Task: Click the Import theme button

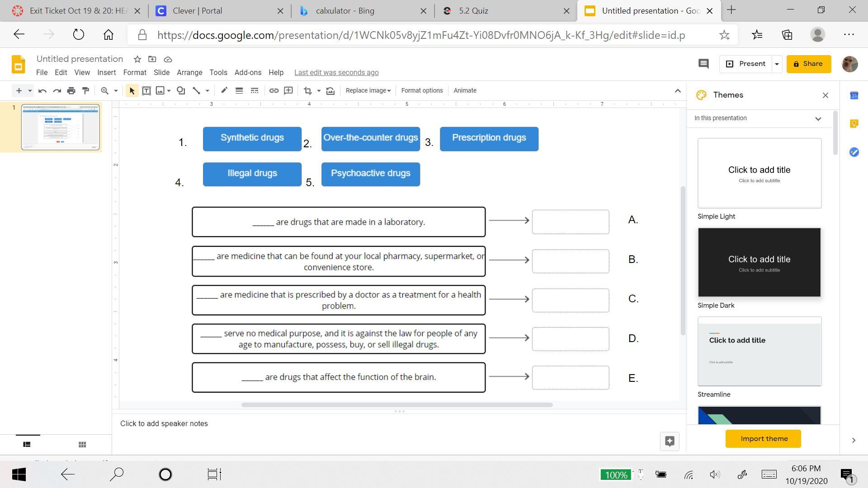Action: [763, 439]
